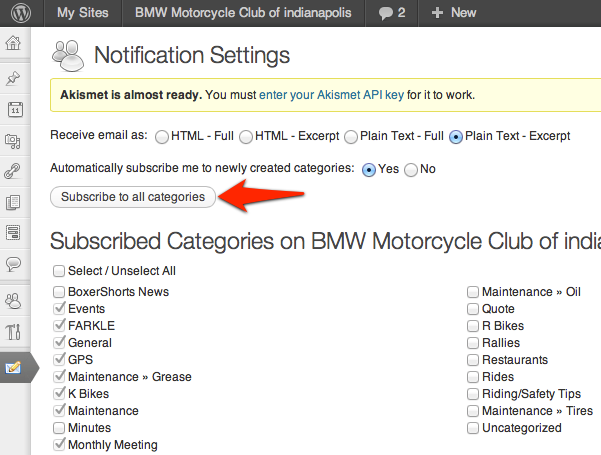This screenshot has height=455, width=601.
Task: Check the Minutes category
Action: pyautogui.click(x=59, y=428)
